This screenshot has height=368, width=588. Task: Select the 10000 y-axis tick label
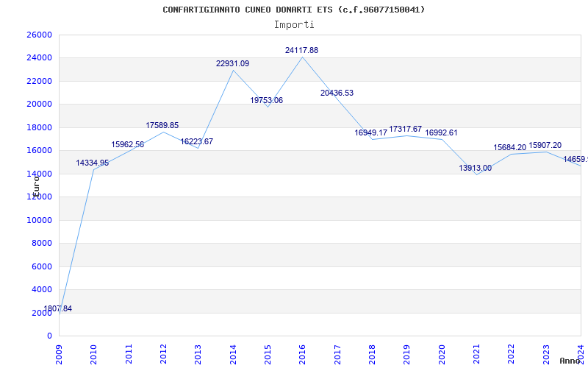(40, 220)
